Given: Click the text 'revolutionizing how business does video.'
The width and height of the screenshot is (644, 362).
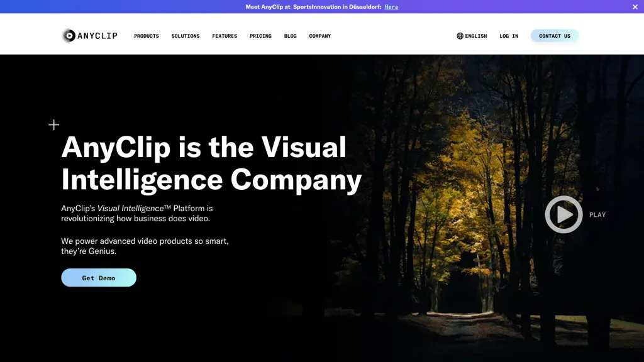Looking at the screenshot, I should point(136,218).
